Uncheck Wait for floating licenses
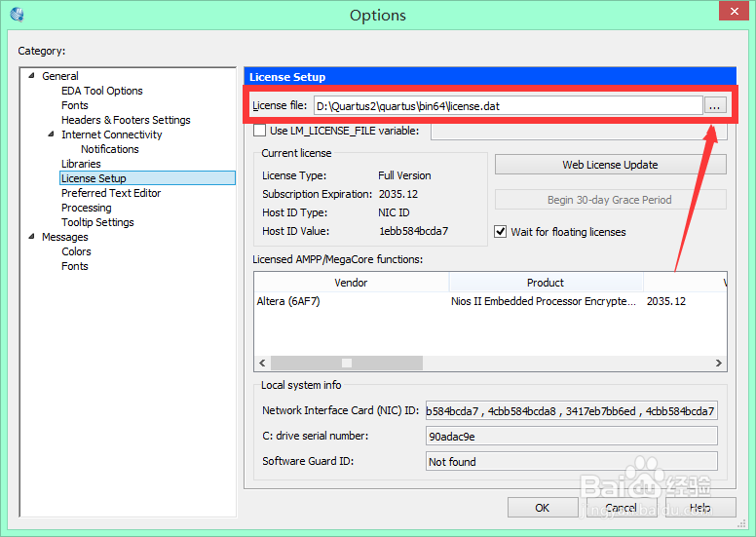 (501, 232)
